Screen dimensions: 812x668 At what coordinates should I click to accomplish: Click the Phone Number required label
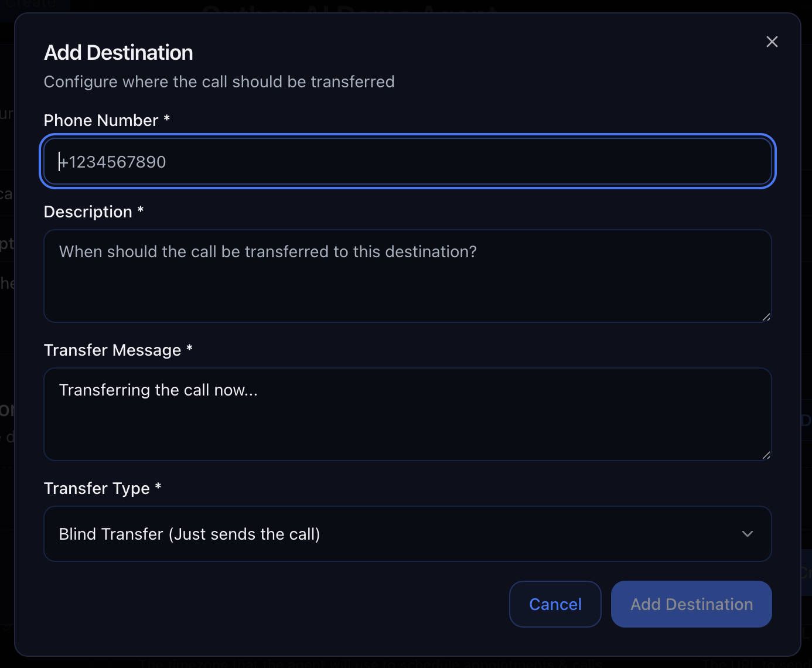tap(107, 120)
